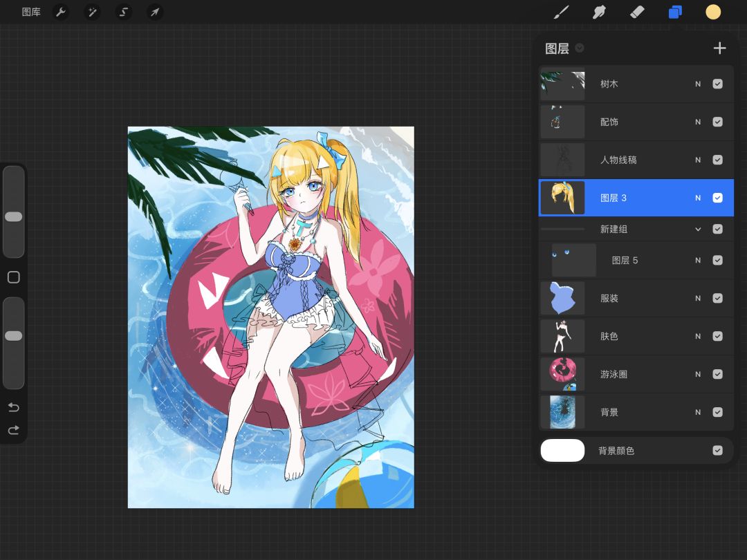Click the undo arrow in sidebar
747x560 pixels.
point(13,407)
